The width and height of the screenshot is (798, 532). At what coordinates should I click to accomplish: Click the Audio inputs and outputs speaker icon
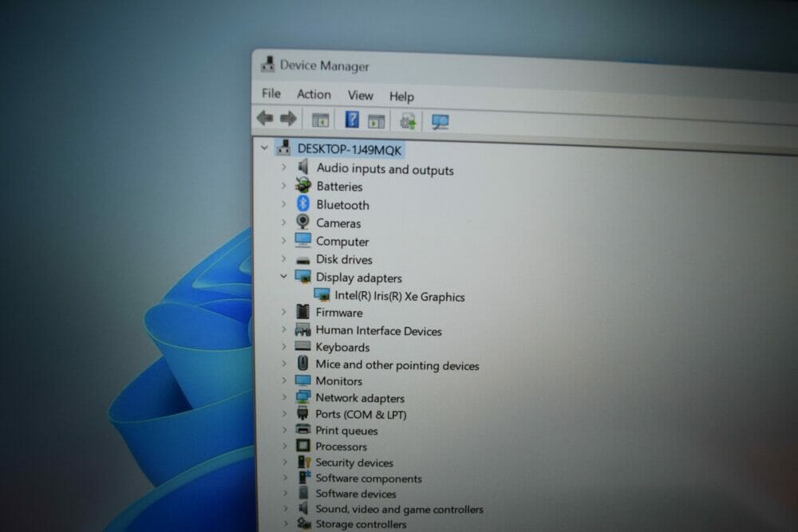(303, 167)
